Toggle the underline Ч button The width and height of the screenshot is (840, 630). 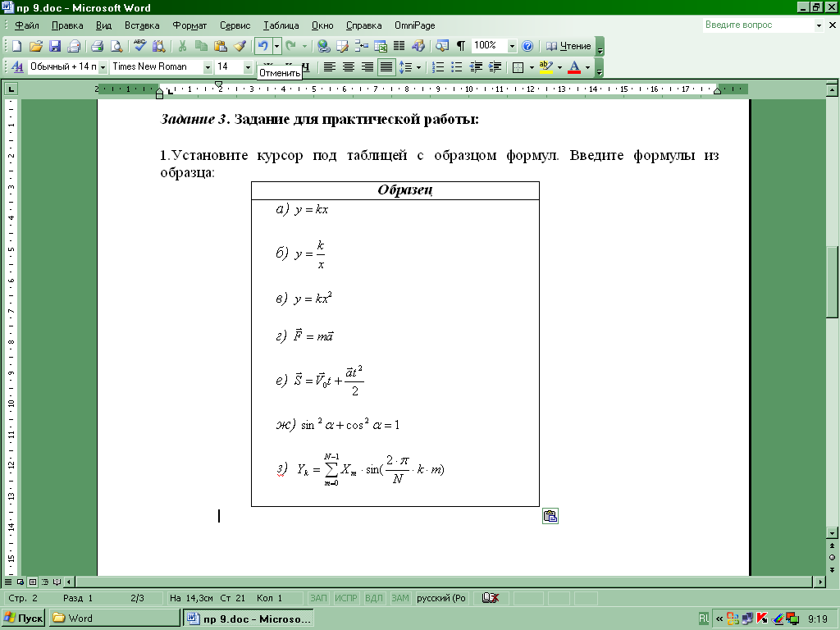click(305, 66)
